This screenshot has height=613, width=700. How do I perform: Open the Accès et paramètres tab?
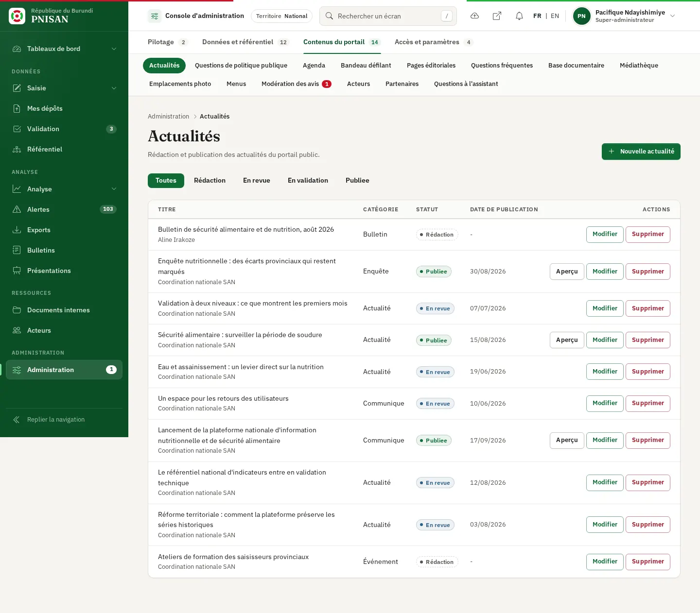pyautogui.click(x=434, y=42)
